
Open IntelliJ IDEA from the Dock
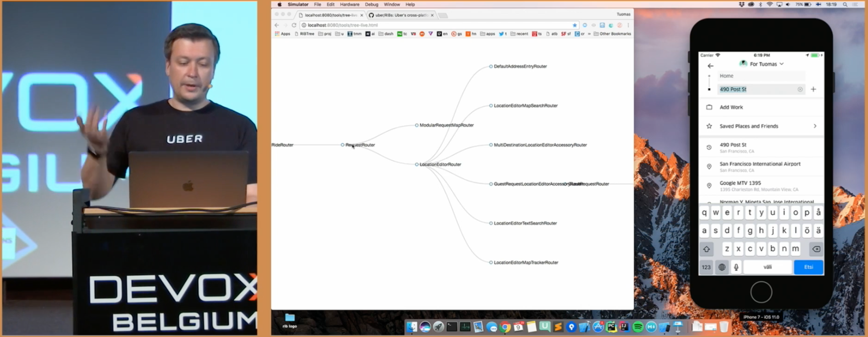[x=624, y=327]
